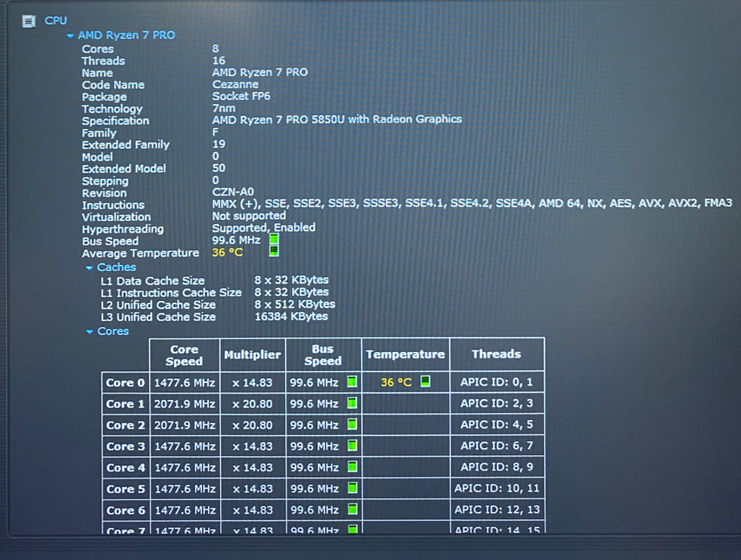This screenshot has width=741, height=560.
Task: Select the Core 3 row label
Action: [125, 446]
